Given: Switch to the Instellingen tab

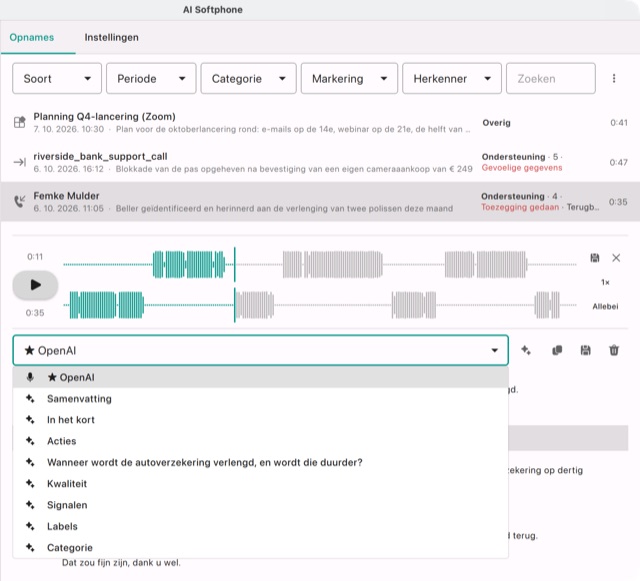Looking at the screenshot, I should pos(111,38).
